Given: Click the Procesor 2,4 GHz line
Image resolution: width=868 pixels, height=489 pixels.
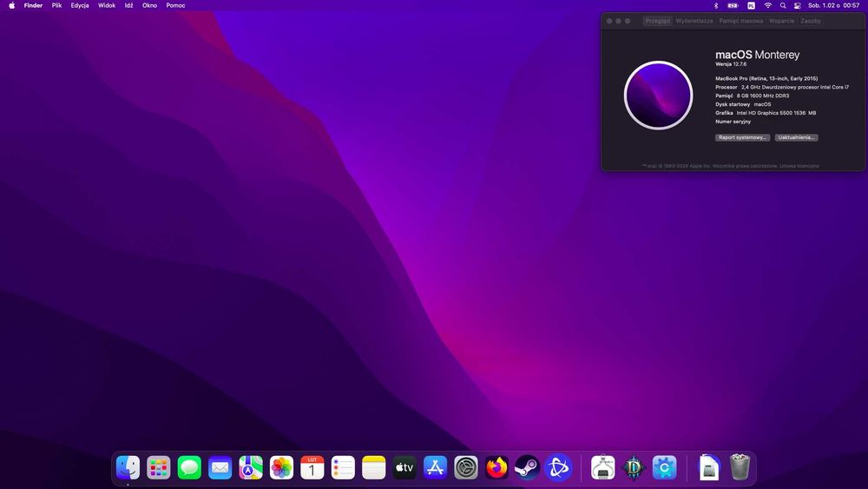Looking at the screenshot, I should (x=782, y=87).
